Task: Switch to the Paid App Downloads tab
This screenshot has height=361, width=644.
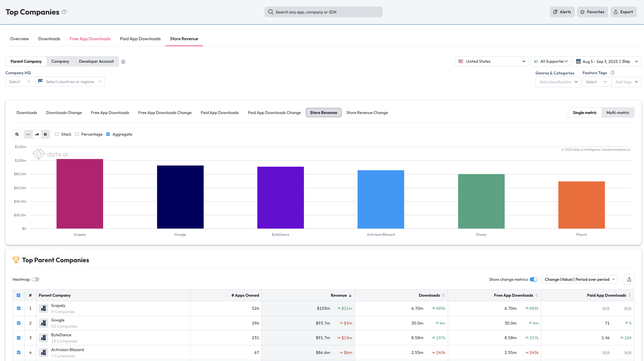Action: point(140,39)
